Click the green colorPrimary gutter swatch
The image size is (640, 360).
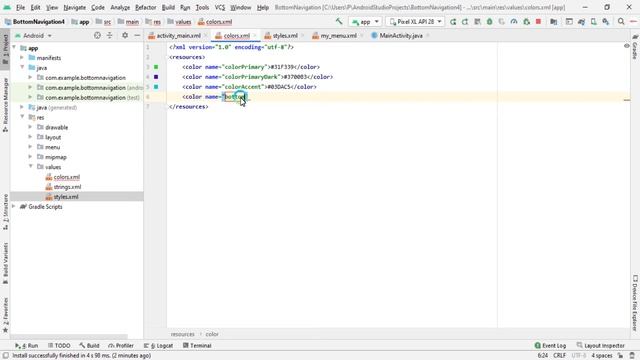pos(156,67)
